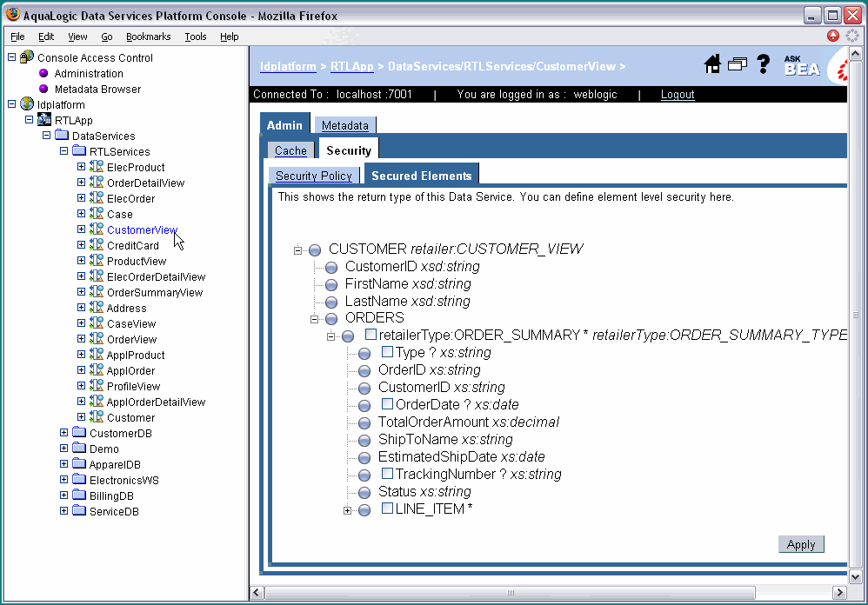The image size is (868, 605).
Task: Open the Cache tab
Action: 290,150
